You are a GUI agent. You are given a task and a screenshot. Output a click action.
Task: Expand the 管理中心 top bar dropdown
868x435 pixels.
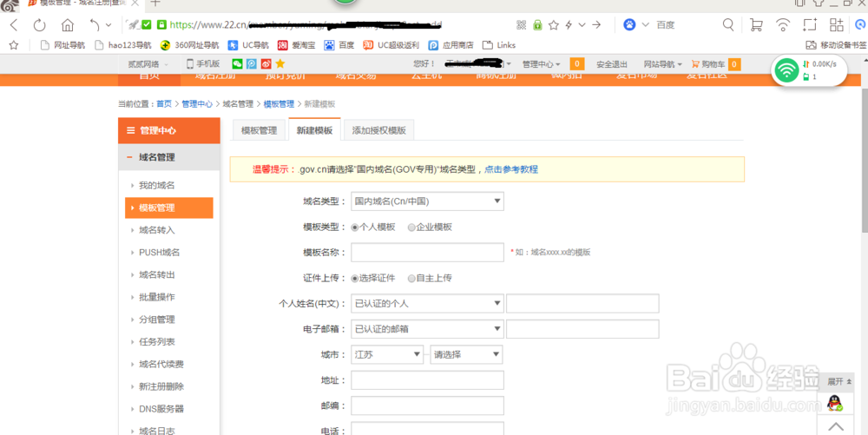tap(542, 64)
